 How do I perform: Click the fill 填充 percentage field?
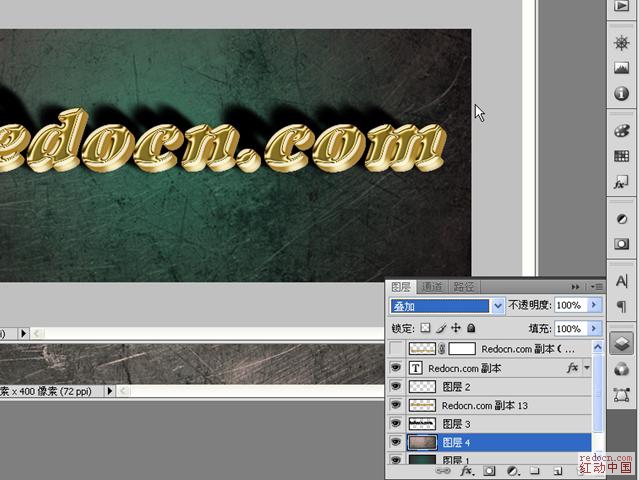(x=569, y=328)
